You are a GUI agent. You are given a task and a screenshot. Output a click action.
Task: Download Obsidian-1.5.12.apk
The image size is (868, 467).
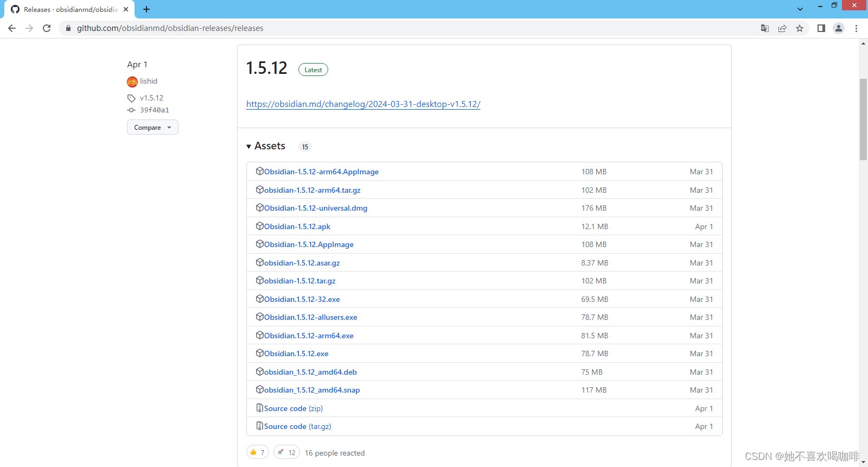[x=297, y=226]
